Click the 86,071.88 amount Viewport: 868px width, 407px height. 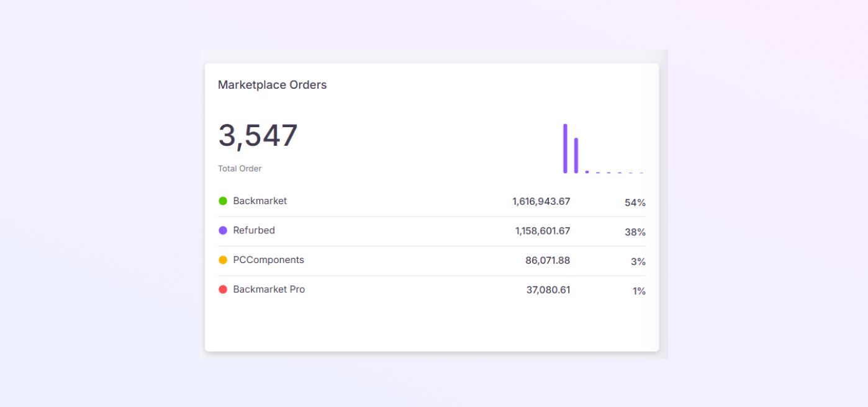(548, 260)
